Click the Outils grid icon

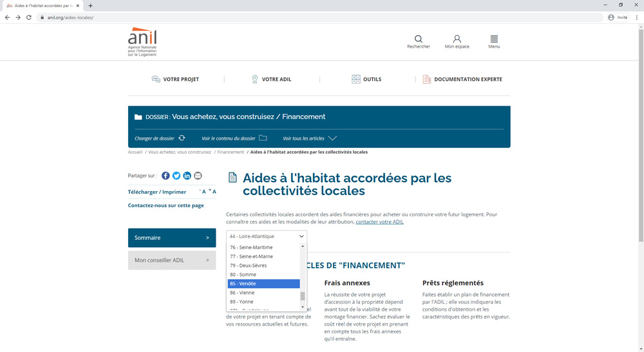coord(355,79)
